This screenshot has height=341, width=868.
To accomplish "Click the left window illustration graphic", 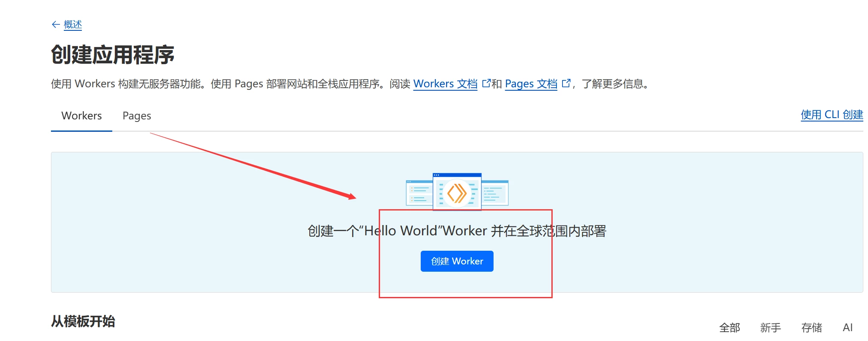I will [x=419, y=193].
